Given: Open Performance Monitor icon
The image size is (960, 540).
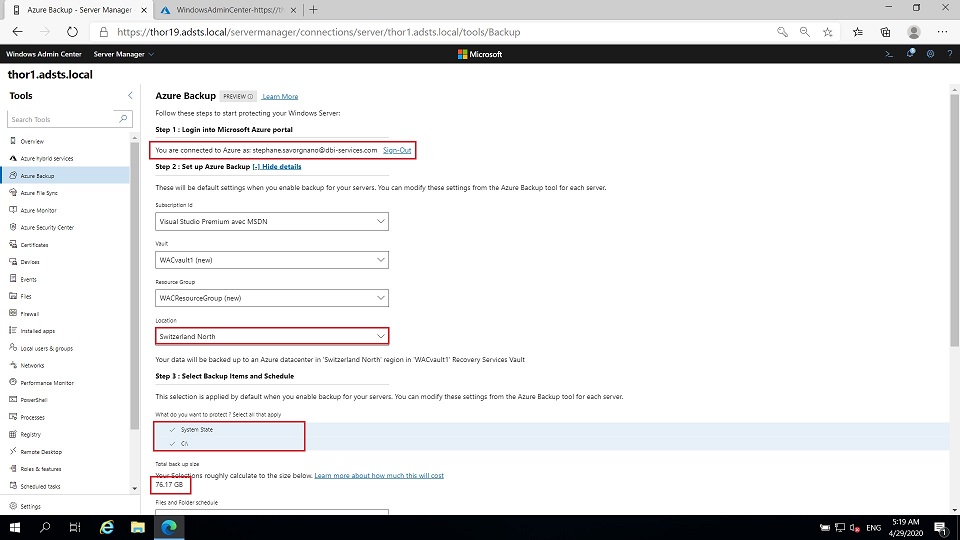Looking at the screenshot, I should pyautogui.click(x=13, y=382).
